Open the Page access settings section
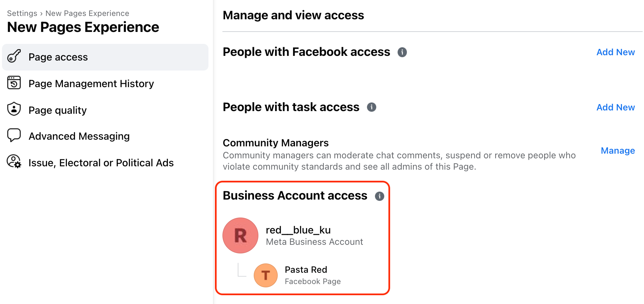This screenshot has height=304, width=644. pyautogui.click(x=105, y=57)
